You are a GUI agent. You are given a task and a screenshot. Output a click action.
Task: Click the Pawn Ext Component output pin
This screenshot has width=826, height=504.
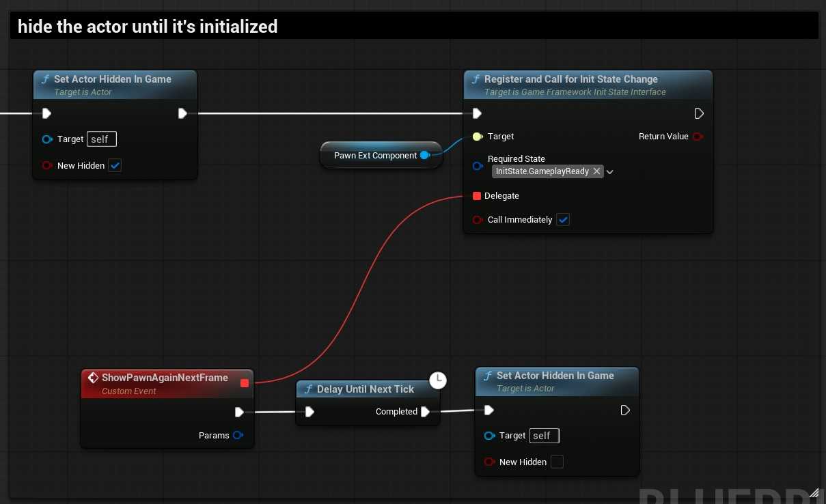click(424, 156)
